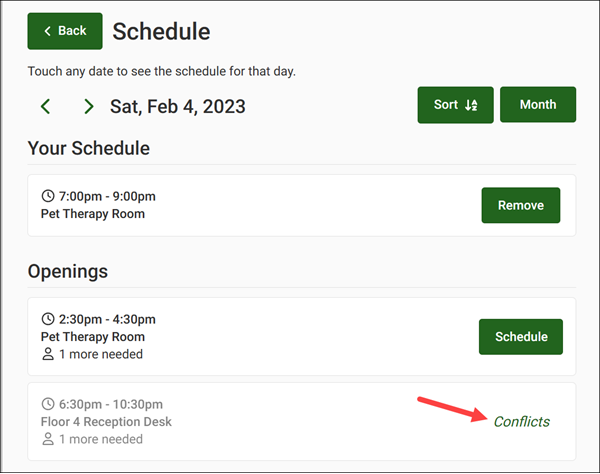Select the Floor 4 Reception Desk opening
600x474 pixels.
click(x=106, y=421)
